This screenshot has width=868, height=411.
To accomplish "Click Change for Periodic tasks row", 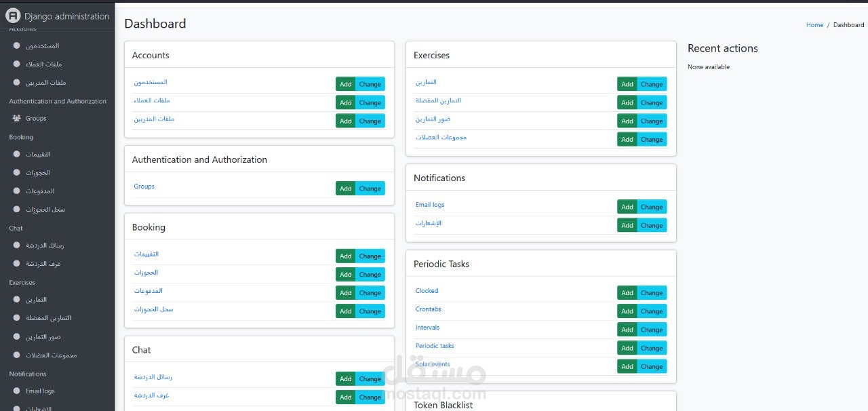I will 652,348.
